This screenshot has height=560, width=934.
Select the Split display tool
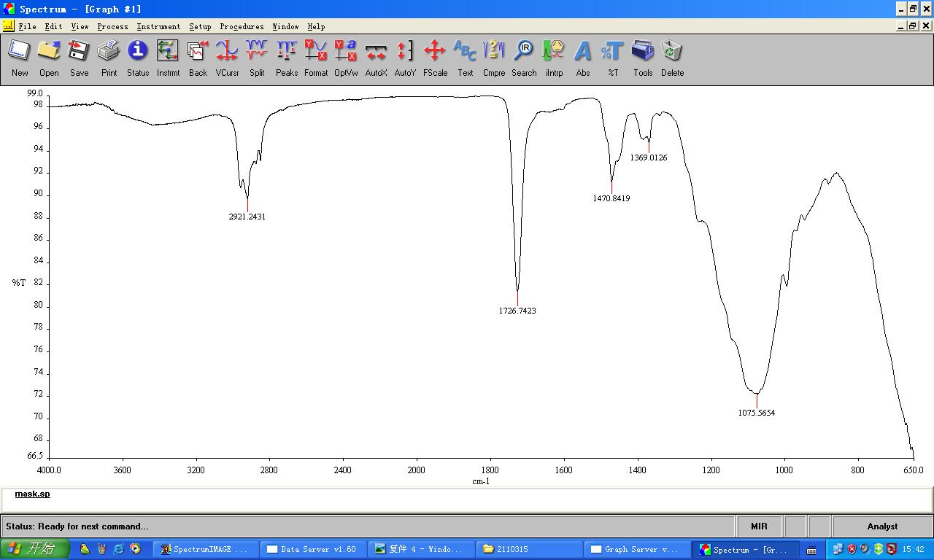[x=257, y=58]
